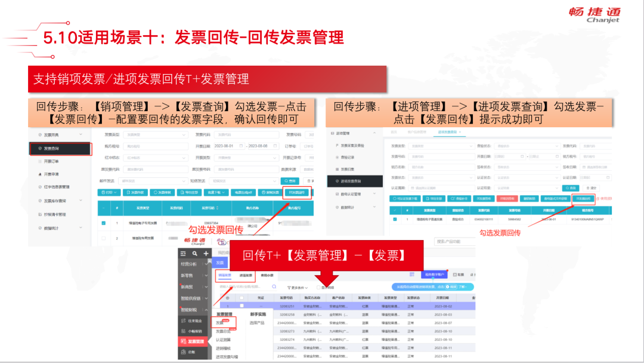Open 往来现金 in T+ sidebar
The width and height of the screenshot is (644, 363).
point(192,321)
